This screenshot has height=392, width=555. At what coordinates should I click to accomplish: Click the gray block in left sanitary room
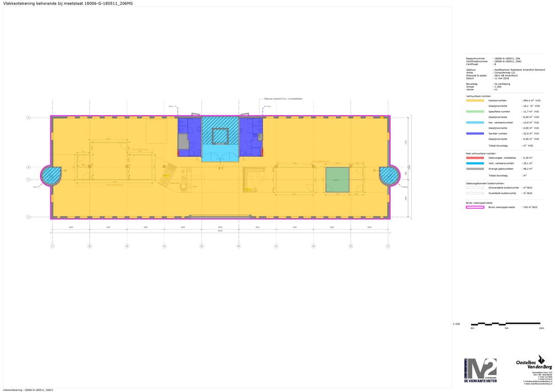(x=183, y=141)
